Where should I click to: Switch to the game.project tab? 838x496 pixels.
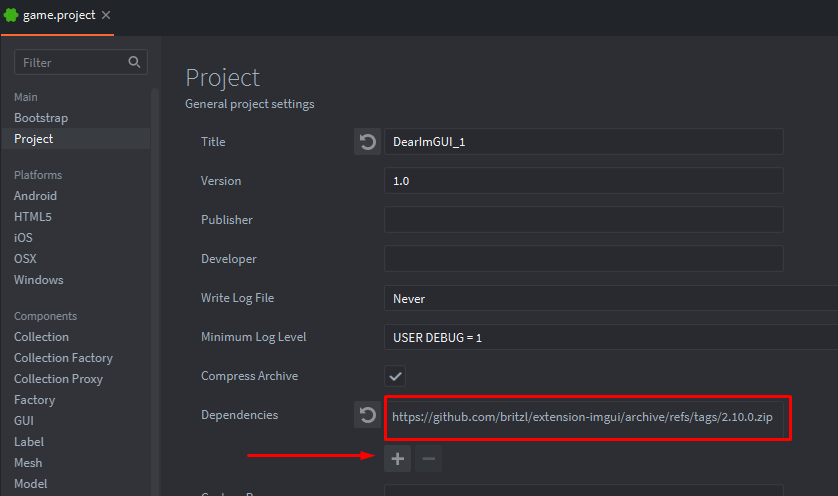pos(60,16)
